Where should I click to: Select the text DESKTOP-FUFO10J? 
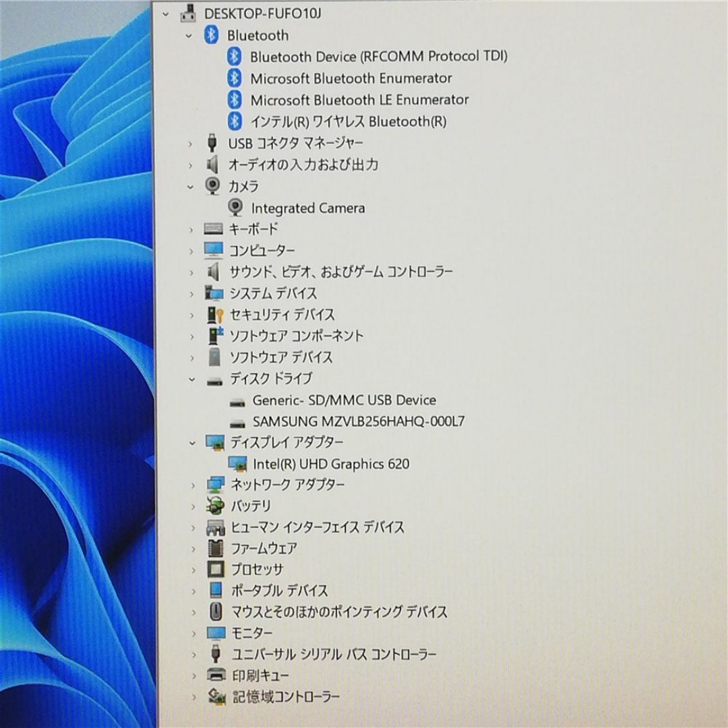click(x=263, y=14)
